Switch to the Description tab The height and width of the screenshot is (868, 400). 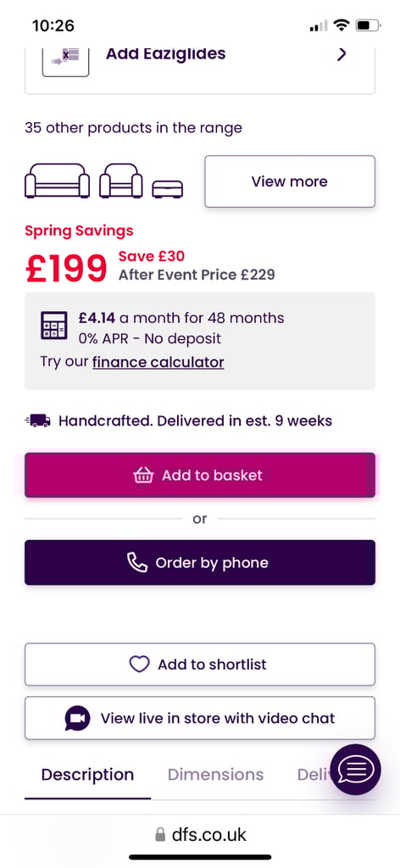87,775
